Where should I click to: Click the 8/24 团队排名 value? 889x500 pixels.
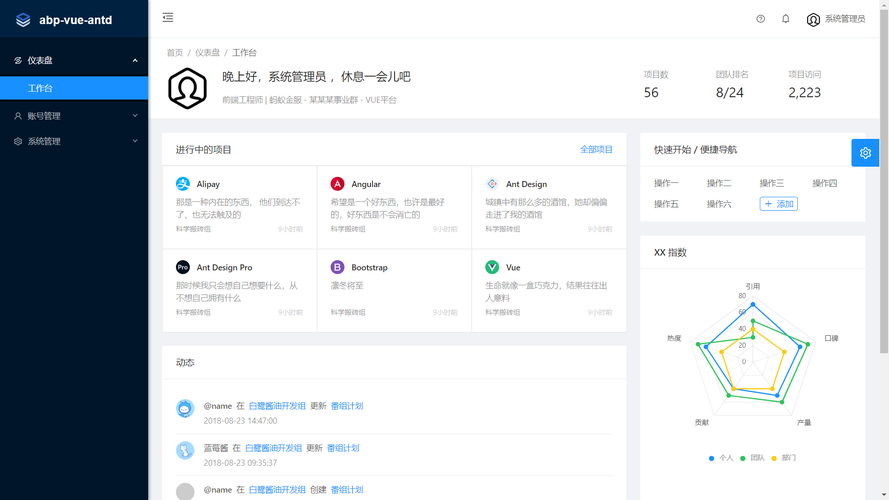point(729,92)
